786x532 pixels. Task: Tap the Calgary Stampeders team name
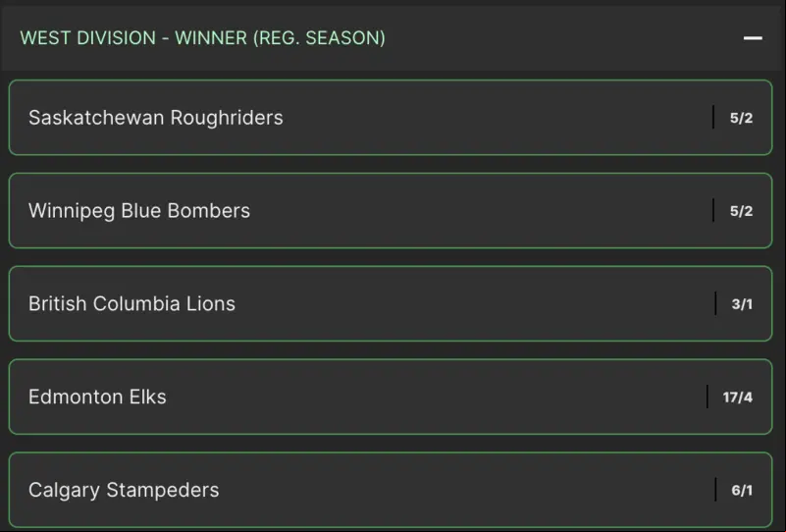124,490
